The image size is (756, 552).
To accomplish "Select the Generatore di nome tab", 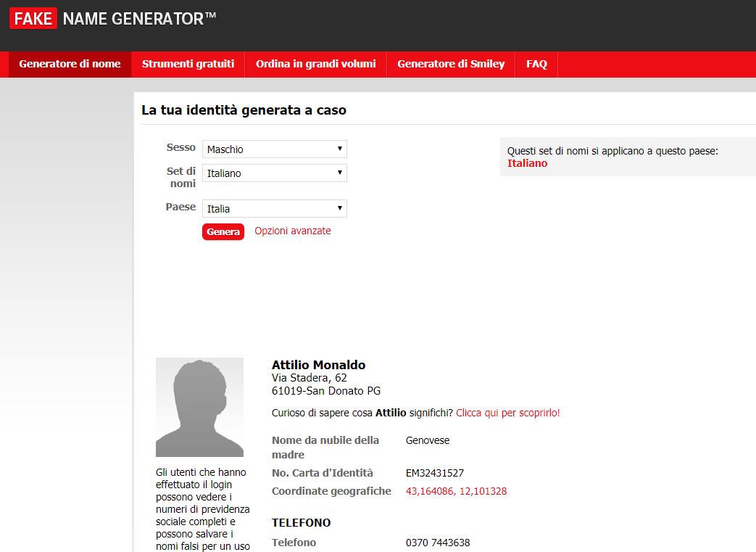I will (70, 64).
